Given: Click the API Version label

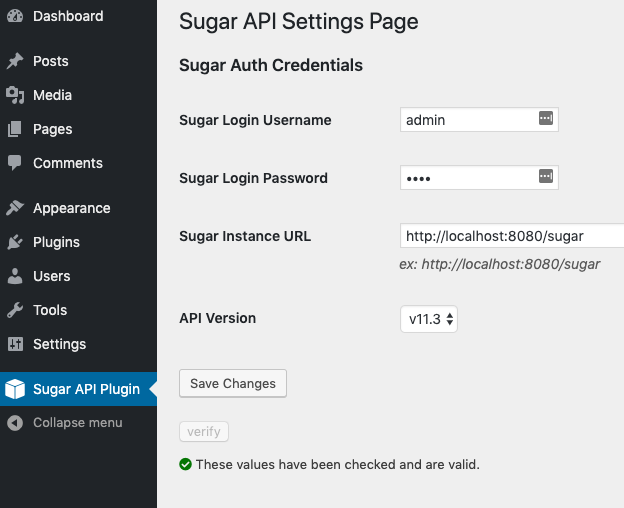Looking at the screenshot, I should click(x=218, y=318).
